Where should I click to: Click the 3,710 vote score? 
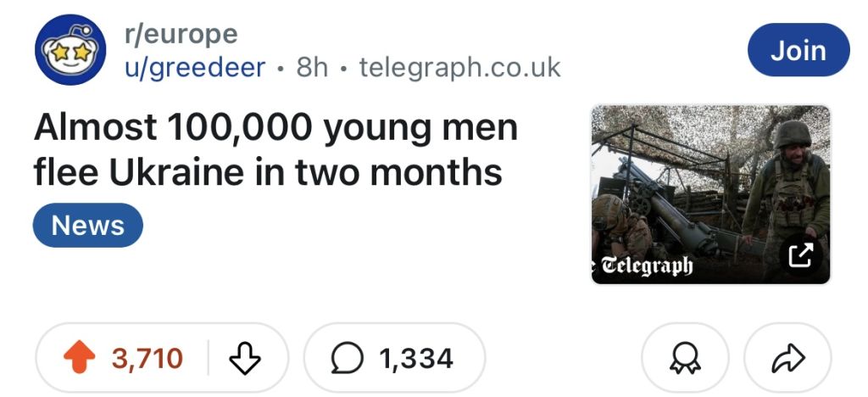click(x=147, y=358)
